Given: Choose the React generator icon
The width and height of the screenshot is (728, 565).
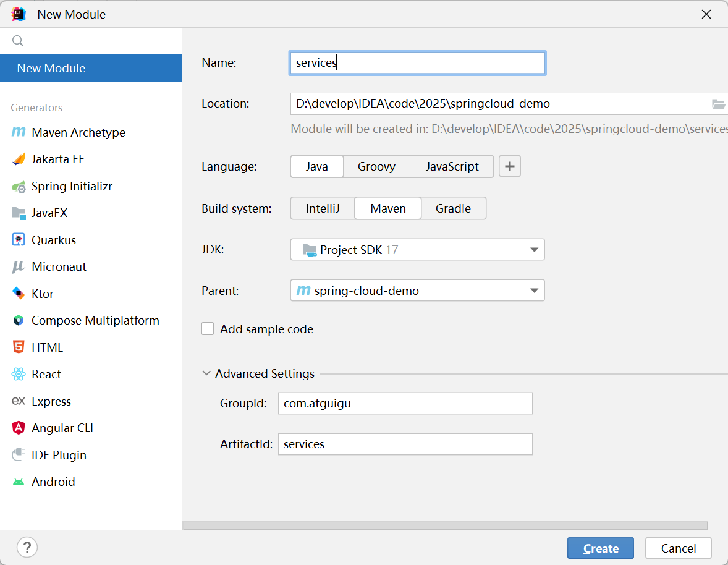Looking at the screenshot, I should point(19,374).
